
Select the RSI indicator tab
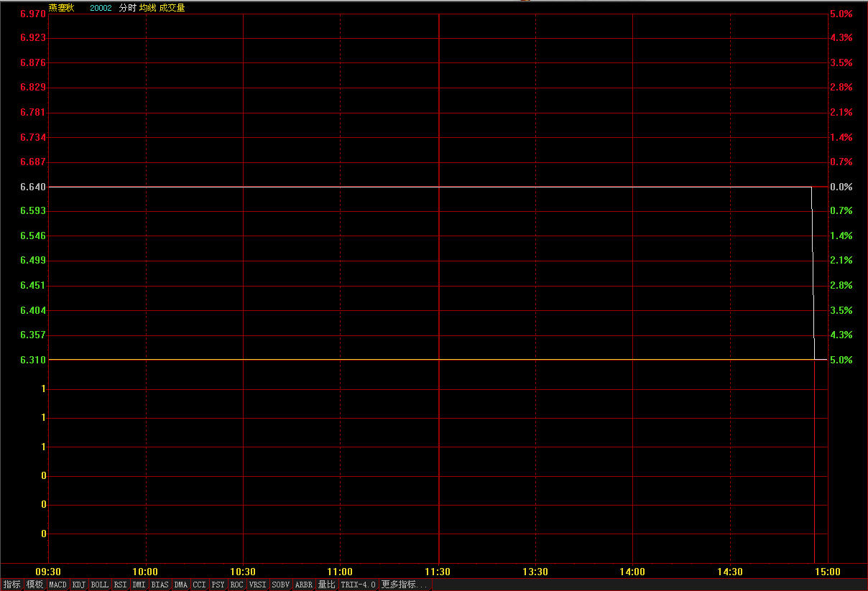120,585
